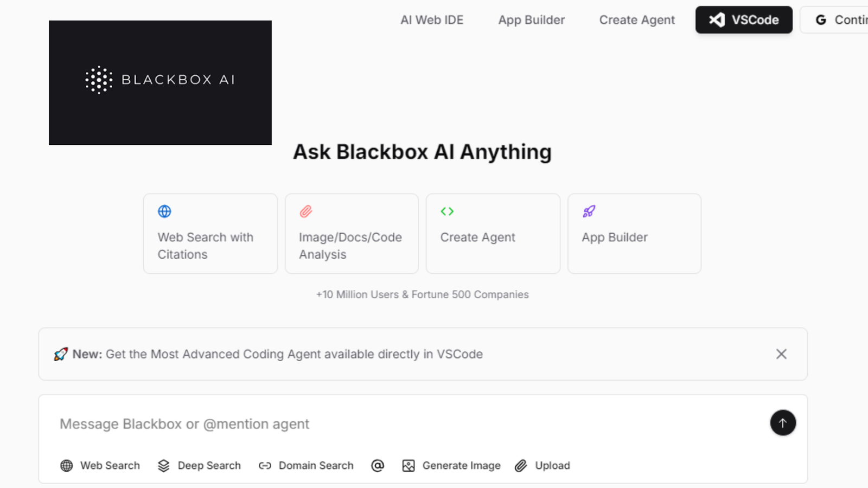The image size is (868, 488).
Task: Select the App Builder card text
Action: [x=615, y=237]
